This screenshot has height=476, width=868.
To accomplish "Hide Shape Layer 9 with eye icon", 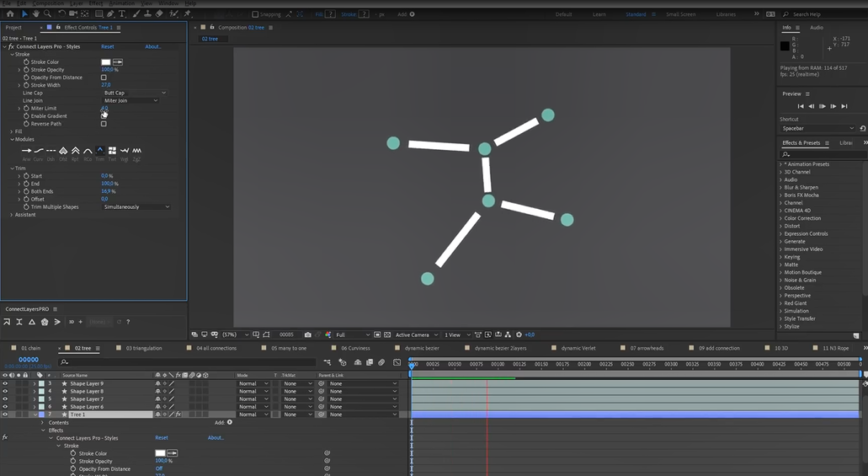I will point(5,383).
